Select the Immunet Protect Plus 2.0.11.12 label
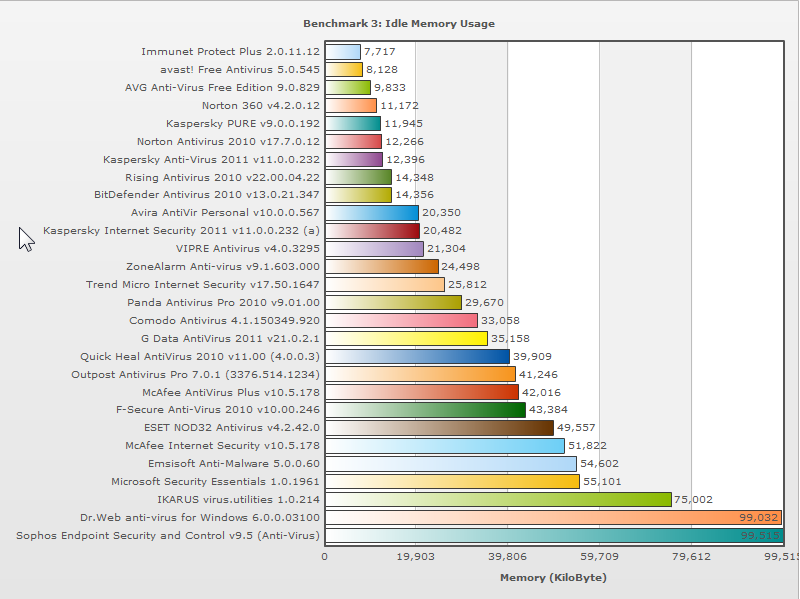800x599 pixels. click(231, 52)
